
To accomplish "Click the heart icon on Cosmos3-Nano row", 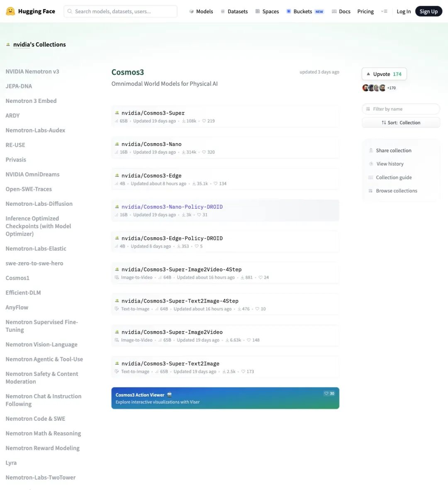I will 204,152.
